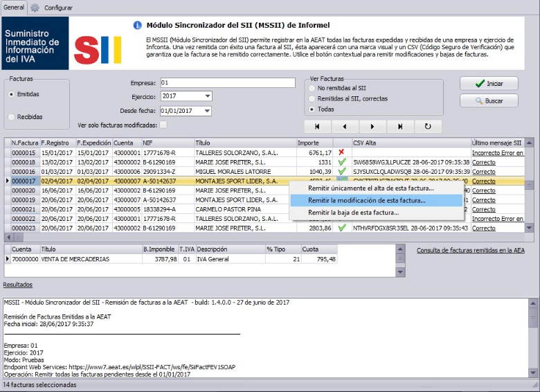Refresh the invoice list
The image size is (540, 392).
(428, 127)
